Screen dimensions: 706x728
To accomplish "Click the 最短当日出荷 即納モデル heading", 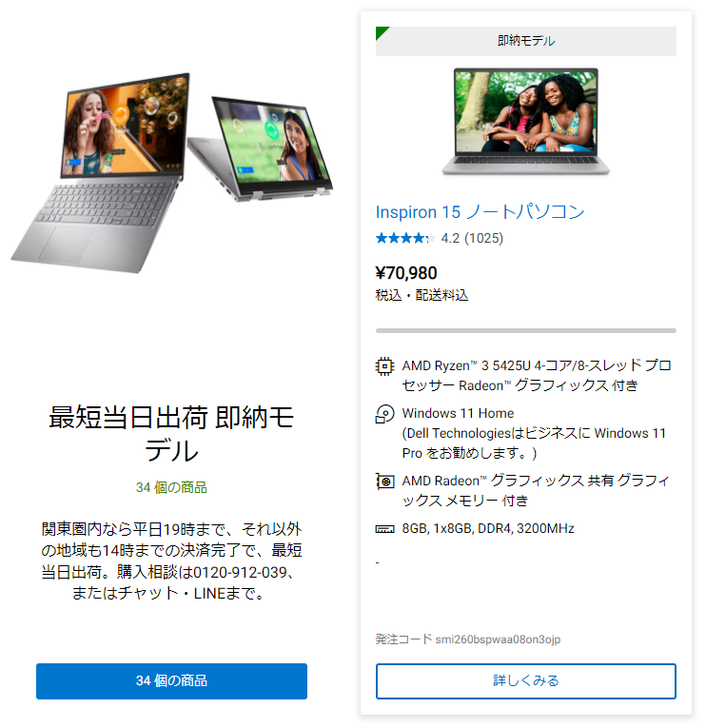I will pos(171,434).
